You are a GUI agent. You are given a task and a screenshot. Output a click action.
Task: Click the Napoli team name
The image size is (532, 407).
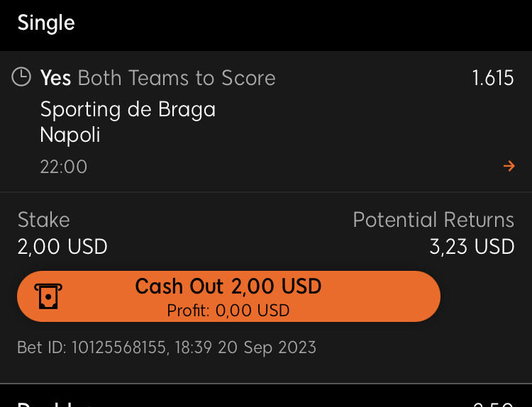70,135
